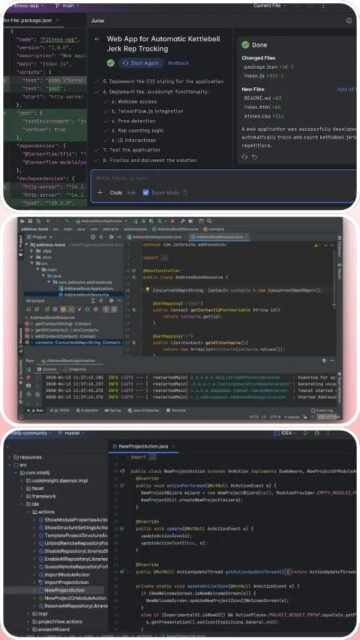Viewport: 360px width, 640px height.
Task: Select ImportProjectAction in project tree
Action: 64,582
